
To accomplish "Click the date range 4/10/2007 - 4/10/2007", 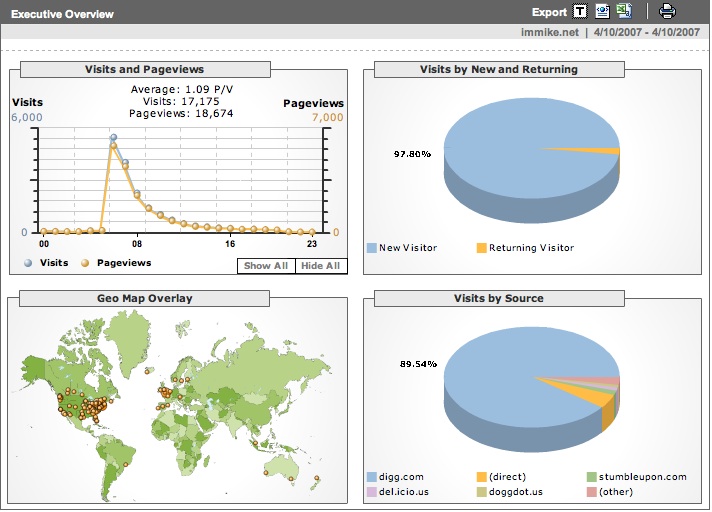I will point(647,32).
